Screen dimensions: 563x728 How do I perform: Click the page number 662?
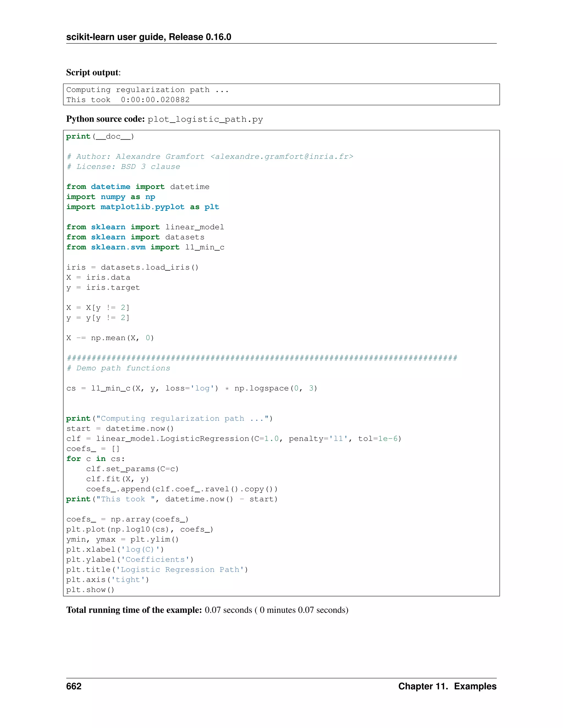coord(74,686)
